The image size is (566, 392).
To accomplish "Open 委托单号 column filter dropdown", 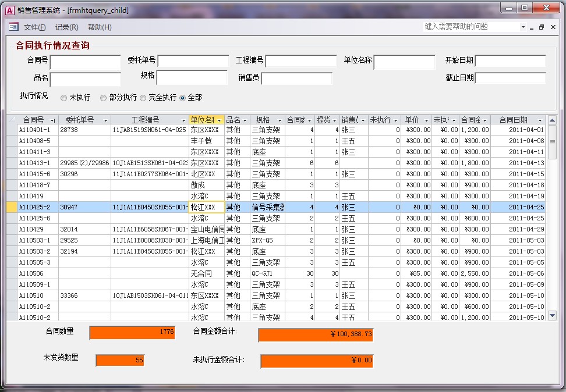I will pos(106,120).
